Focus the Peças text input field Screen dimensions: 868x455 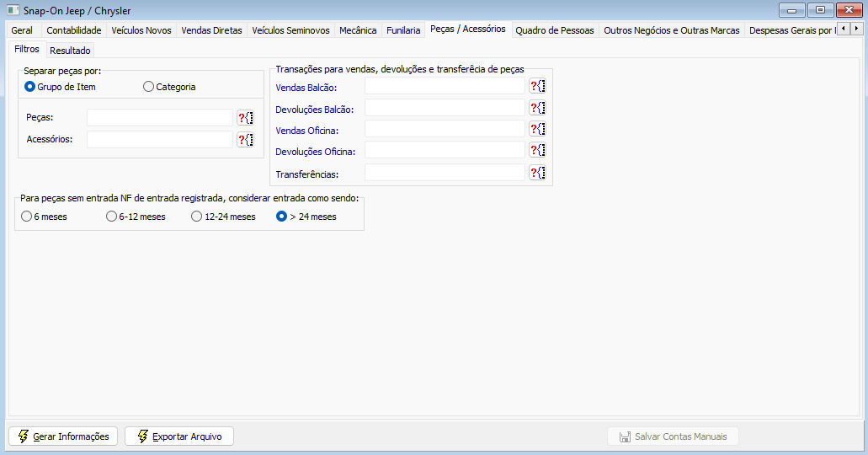159,118
